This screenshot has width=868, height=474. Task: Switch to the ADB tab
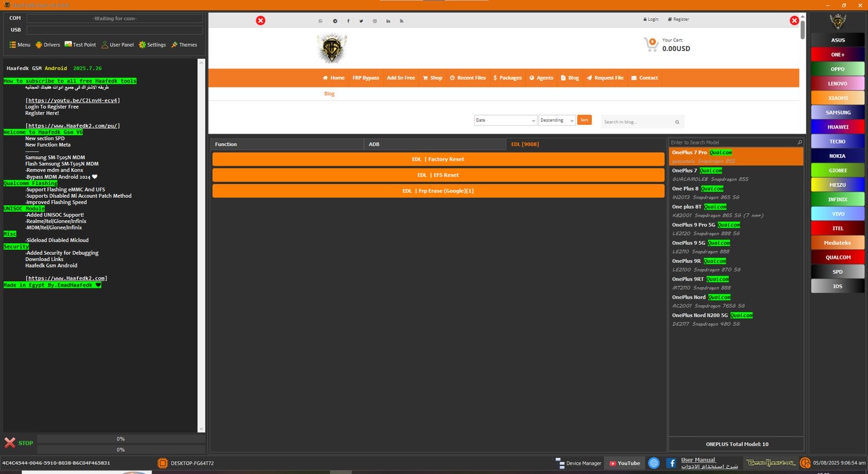[x=435, y=144]
